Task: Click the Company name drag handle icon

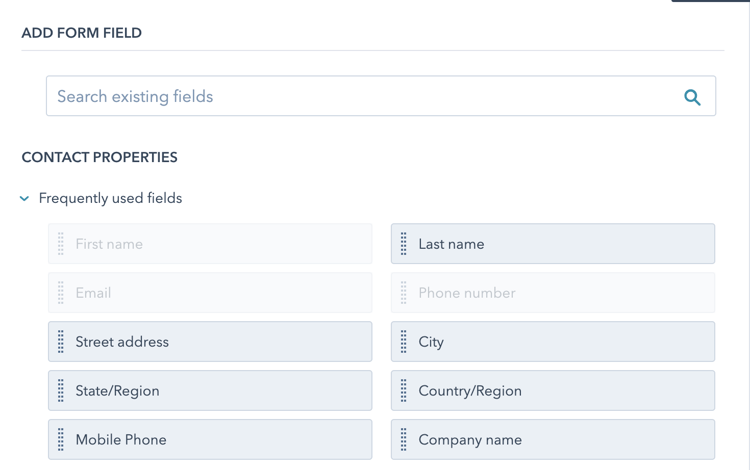Action: pos(404,440)
